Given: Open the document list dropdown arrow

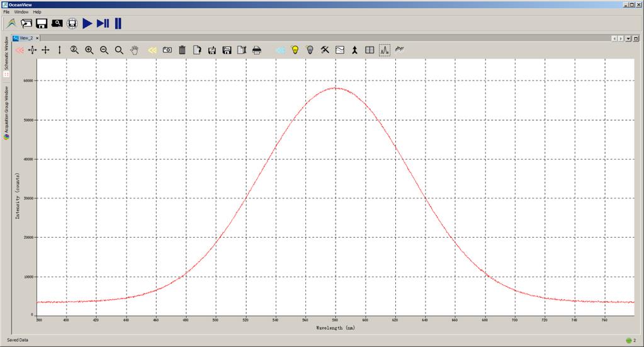Looking at the screenshot, I should point(628,38).
